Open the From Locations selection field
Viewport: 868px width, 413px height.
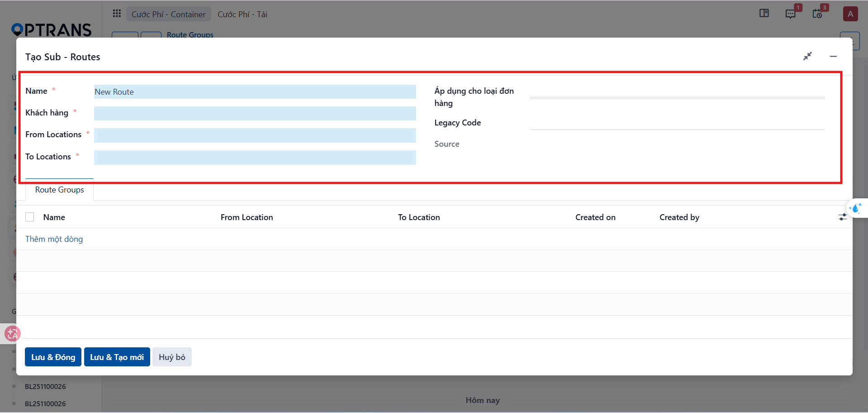(x=255, y=135)
